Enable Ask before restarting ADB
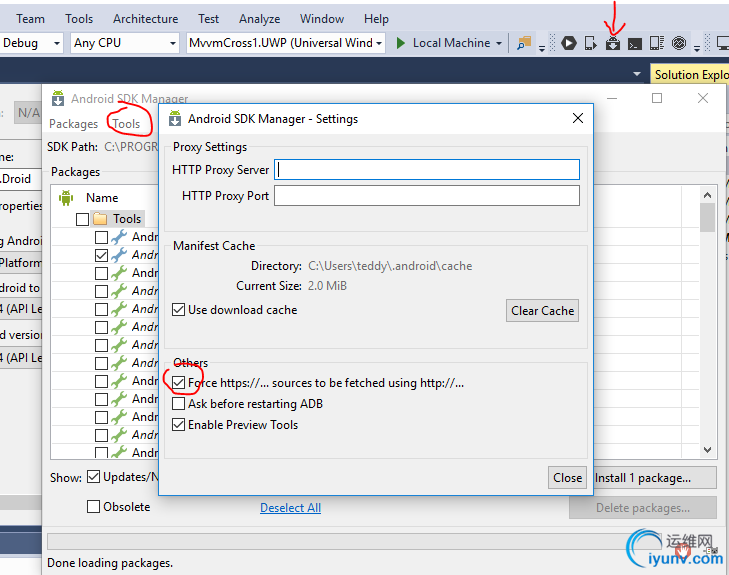 (179, 403)
